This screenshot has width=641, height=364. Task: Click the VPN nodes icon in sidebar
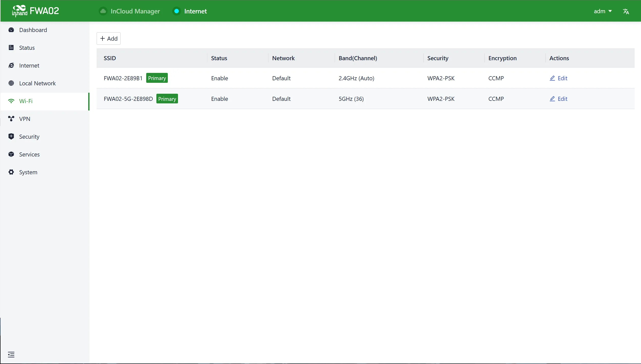(x=11, y=119)
